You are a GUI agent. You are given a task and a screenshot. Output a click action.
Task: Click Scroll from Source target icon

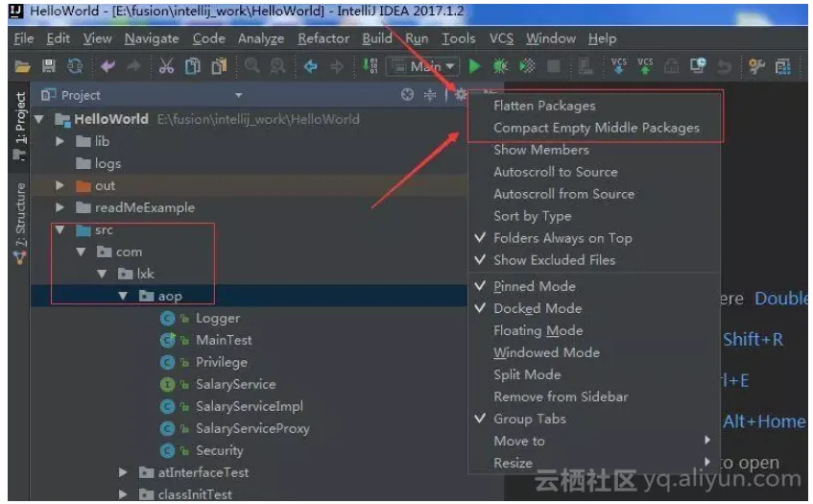pyautogui.click(x=408, y=94)
